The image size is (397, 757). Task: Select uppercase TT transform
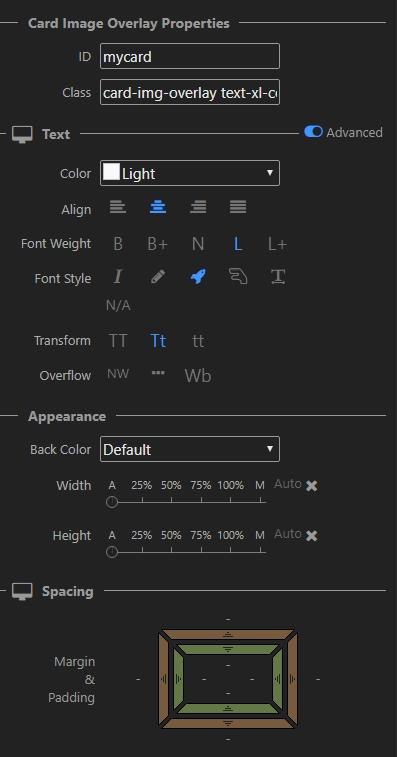(x=118, y=341)
